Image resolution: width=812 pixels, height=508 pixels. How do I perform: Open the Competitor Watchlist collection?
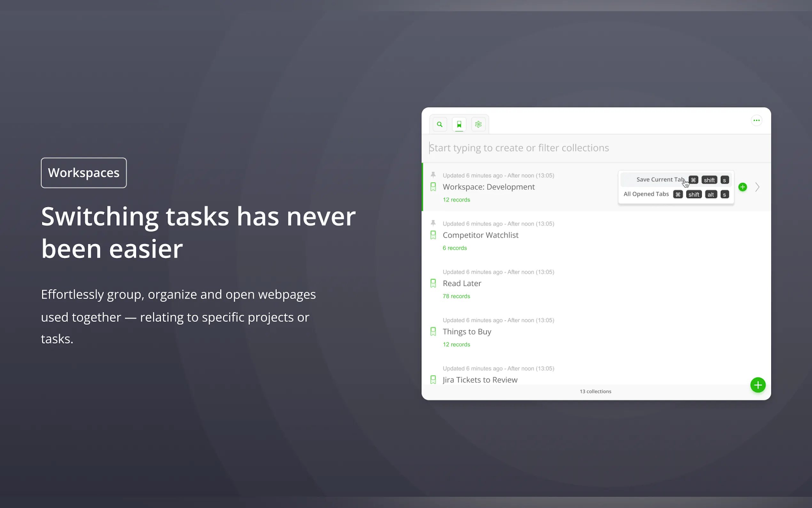pos(480,235)
